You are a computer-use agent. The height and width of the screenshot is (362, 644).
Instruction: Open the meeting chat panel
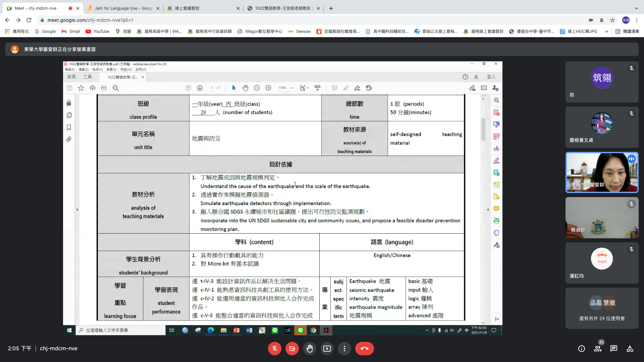[x=614, y=349]
